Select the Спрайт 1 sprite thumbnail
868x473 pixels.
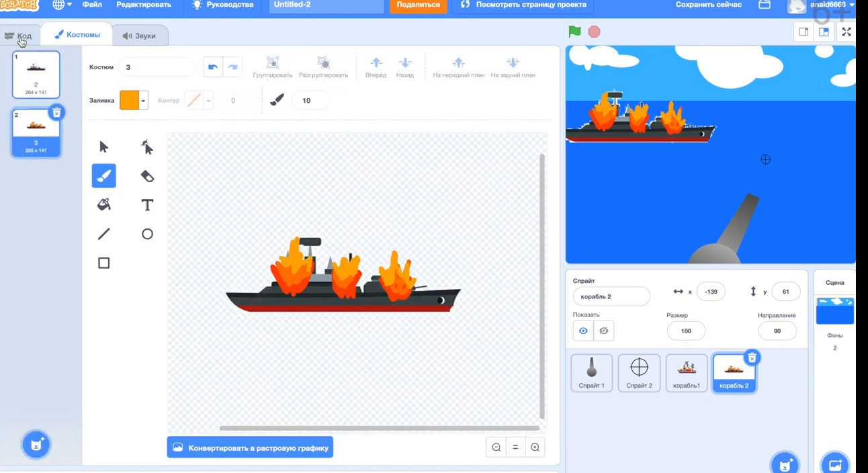[x=592, y=373]
